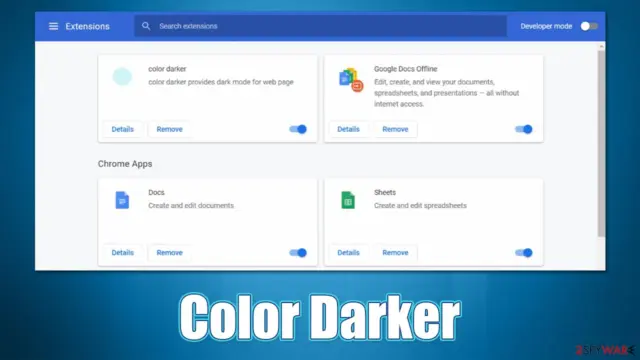This screenshot has width=640, height=360.
Task: Remove the Sheets app
Action: pyautogui.click(x=395, y=253)
